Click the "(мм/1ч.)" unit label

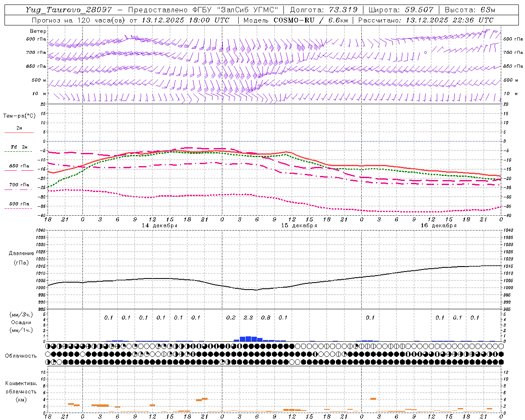(21, 330)
